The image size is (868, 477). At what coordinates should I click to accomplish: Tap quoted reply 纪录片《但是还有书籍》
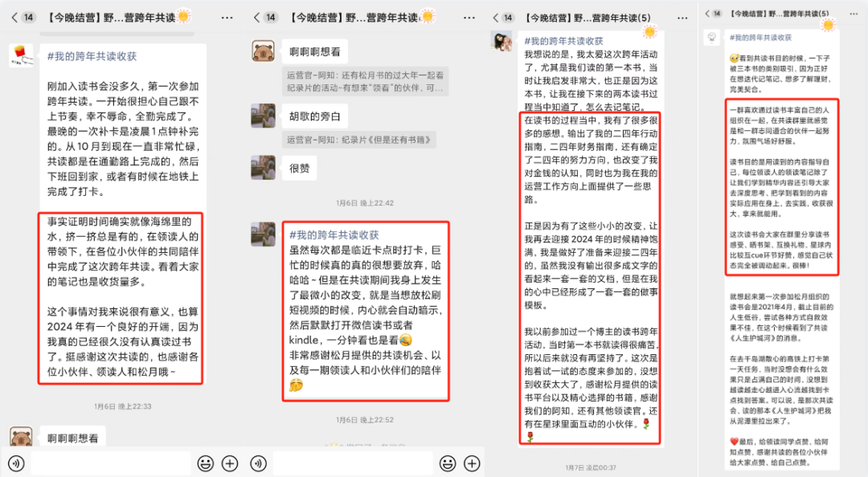tap(358, 140)
